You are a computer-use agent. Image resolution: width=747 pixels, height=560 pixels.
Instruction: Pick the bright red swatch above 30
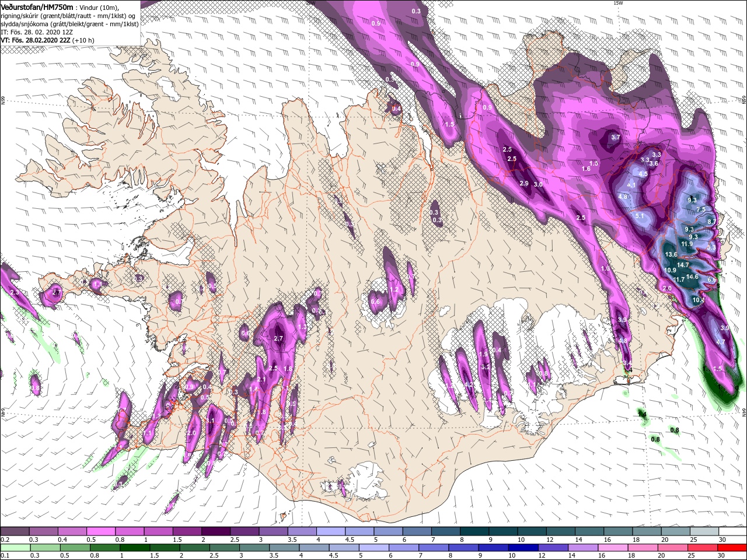coord(731,548)
